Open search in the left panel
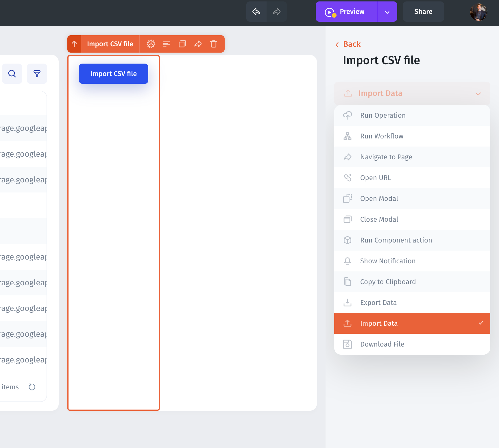The image size is (499, 448). pyautogui.click(x=12, y=74)
